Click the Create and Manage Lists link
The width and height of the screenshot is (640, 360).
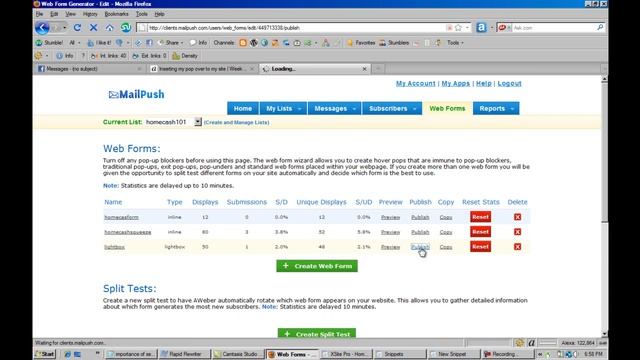236,122
